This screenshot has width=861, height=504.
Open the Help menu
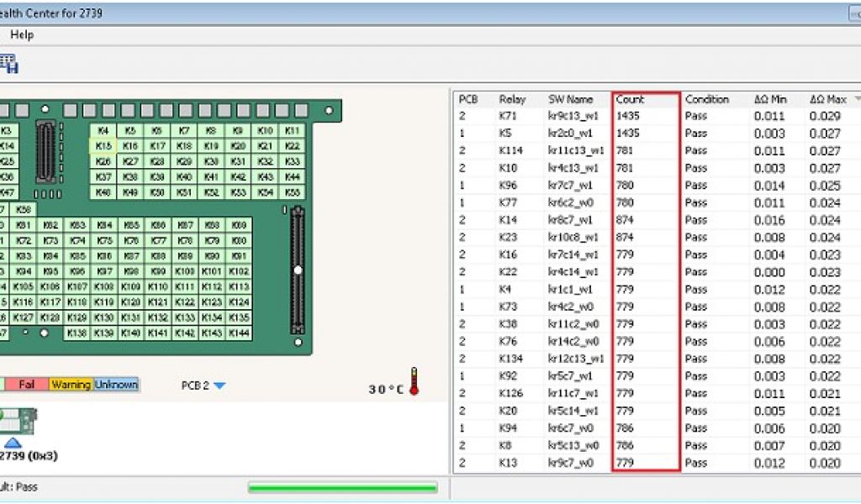22,34
